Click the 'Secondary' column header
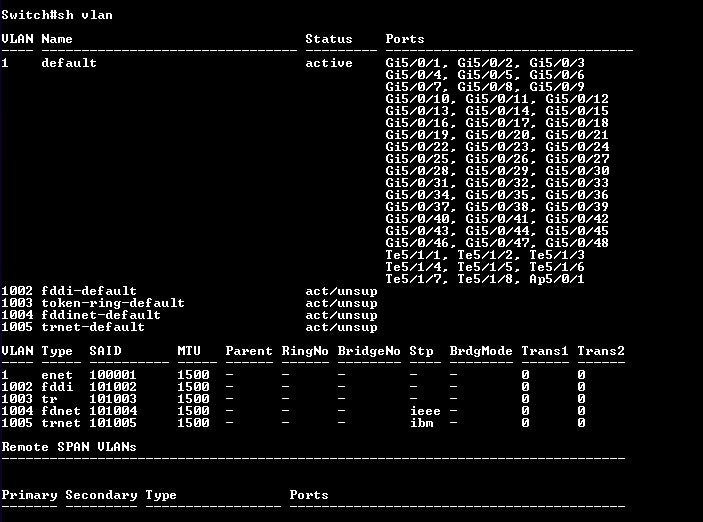The image size is (703, 522). click(101, 495)
